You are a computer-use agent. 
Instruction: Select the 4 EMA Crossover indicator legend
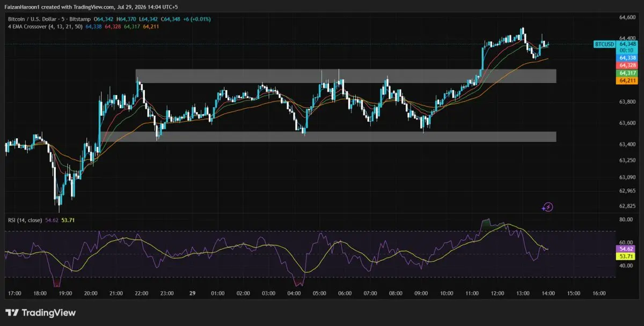45,26
